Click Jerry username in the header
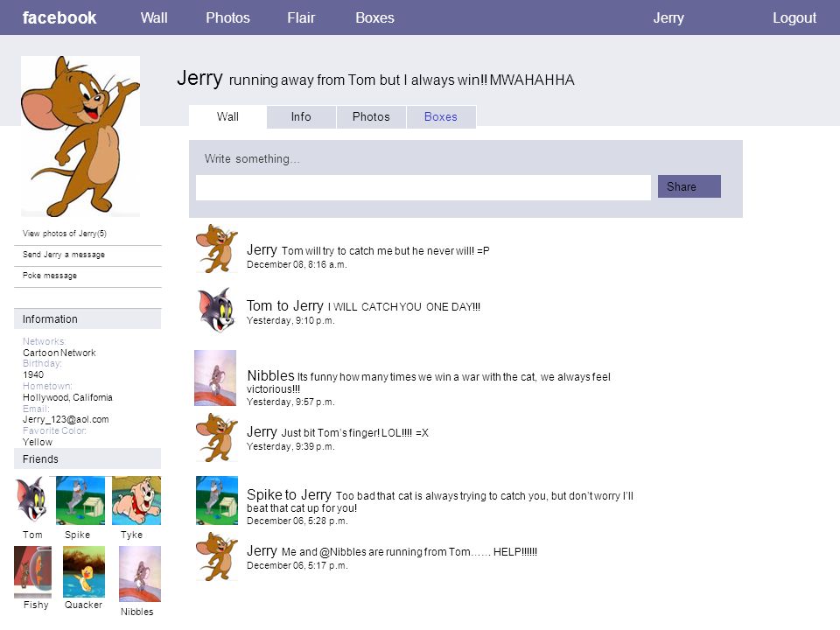The width and height of the screenshot is (840, 630). click(x=668, y=17)
